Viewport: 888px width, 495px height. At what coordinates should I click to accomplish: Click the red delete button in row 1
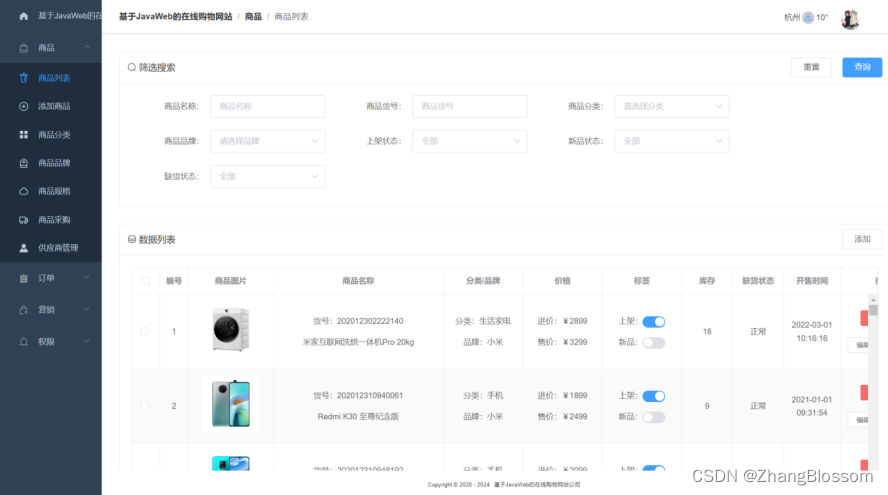[x=864, y=318]
